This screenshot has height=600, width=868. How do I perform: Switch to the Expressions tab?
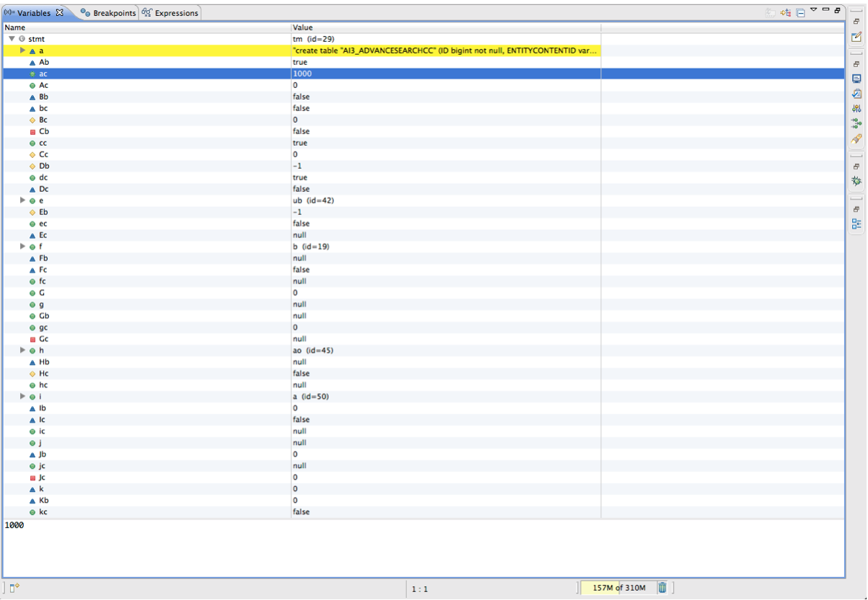pyautogui.click(x=171, y=13)
